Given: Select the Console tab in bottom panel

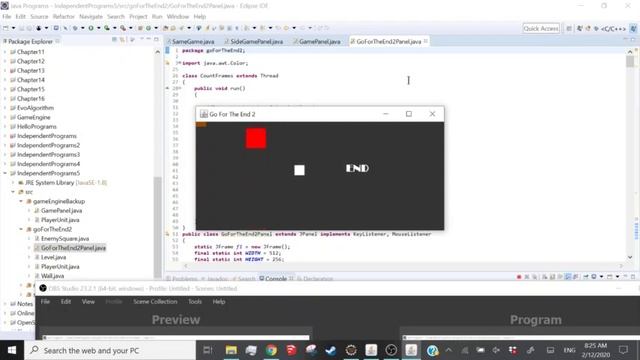Looking at the screenshot, I should click(x=276, y=278).
